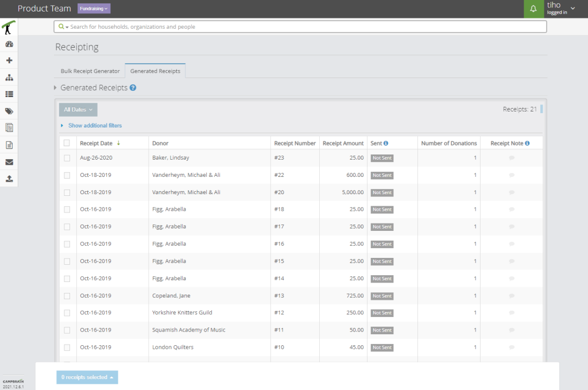Check the box for Vanderheym receipt #20
Screen dimensions: 588x390
tap(67, 193)
